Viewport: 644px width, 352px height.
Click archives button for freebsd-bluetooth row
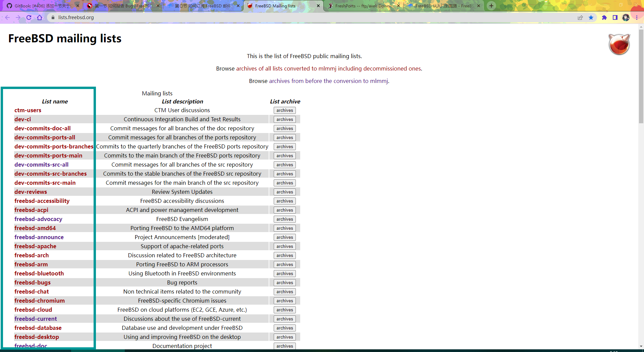click(x=285, y=273)
